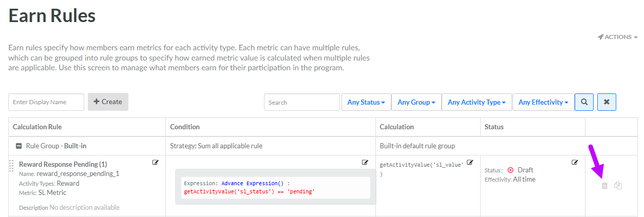Clear filters with the X button
644x217 pixels.
(x=607, y=102)
